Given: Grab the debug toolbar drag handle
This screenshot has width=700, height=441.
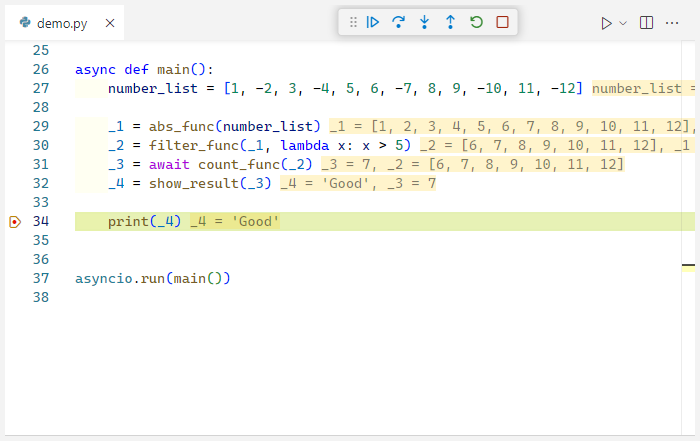Looking at the screenshot, I should pos(353,22).
